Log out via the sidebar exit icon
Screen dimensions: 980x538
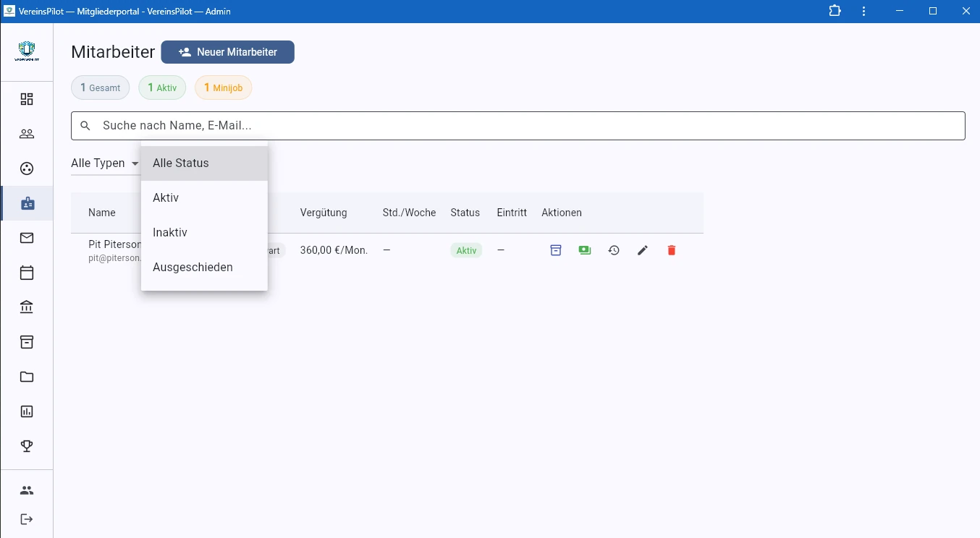[27, 518]
